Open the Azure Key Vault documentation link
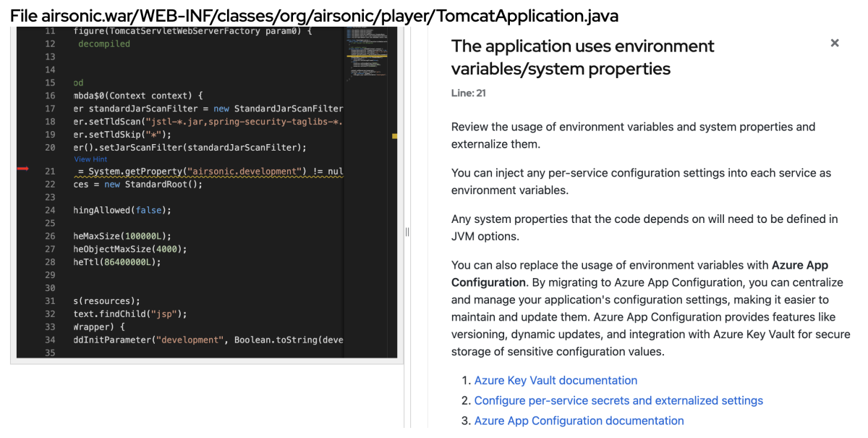 556,380
